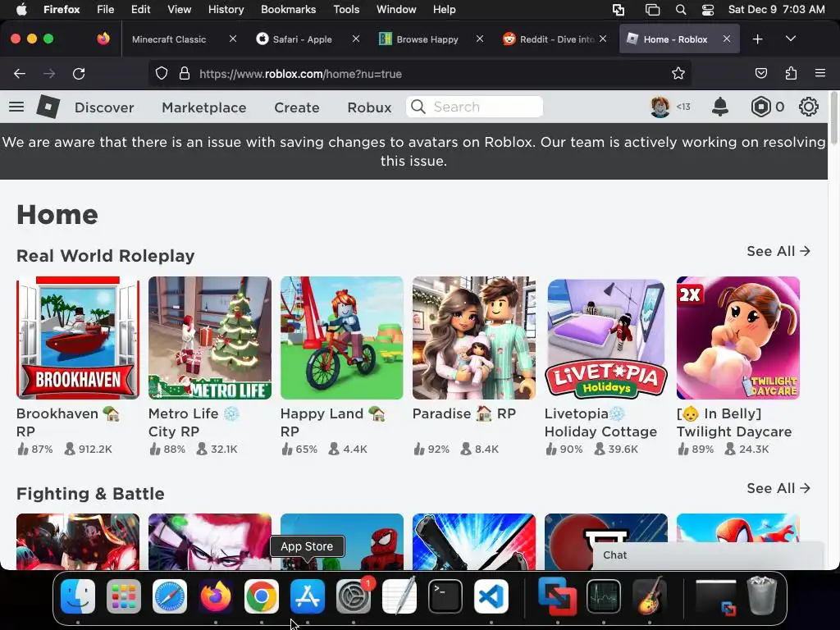Image resolution: width=840 pixels, height=630 pixels.
Task: Open Google Chrome from the Dock
Action: click(262, 596)
